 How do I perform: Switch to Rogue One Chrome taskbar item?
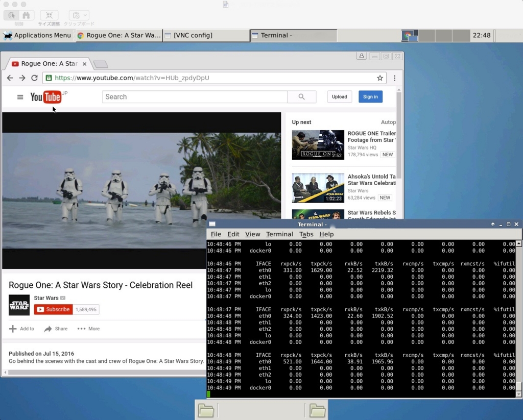pos(119,35)
